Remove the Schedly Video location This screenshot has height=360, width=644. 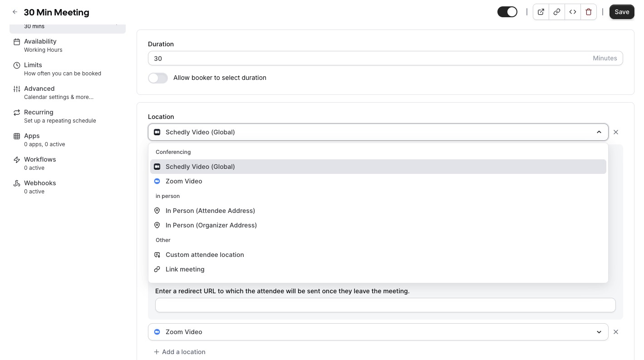(x=616, y=132)
